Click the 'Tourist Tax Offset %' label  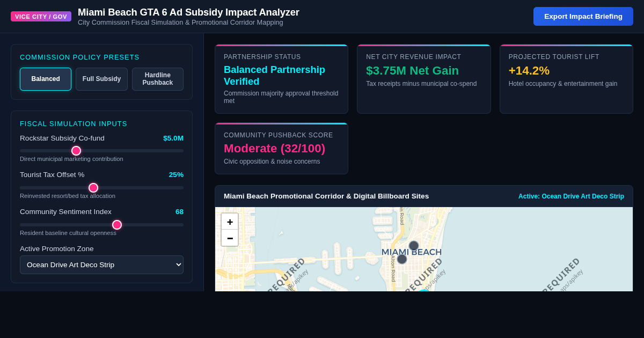click(x=52, y=174)
